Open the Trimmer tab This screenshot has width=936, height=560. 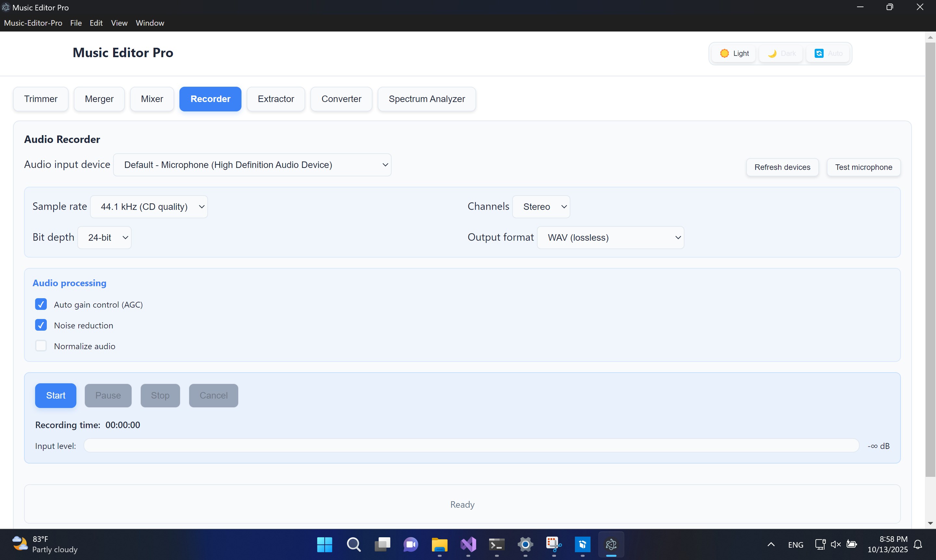(41, 99)
